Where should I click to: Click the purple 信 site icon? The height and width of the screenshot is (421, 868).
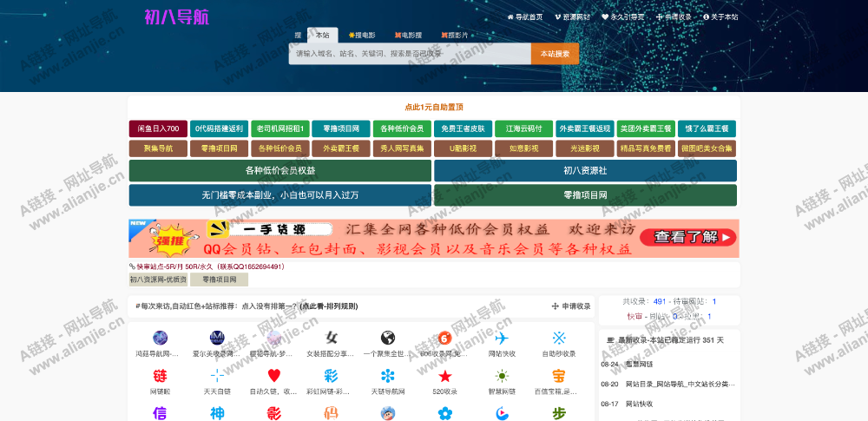click(x=160, y=413)
